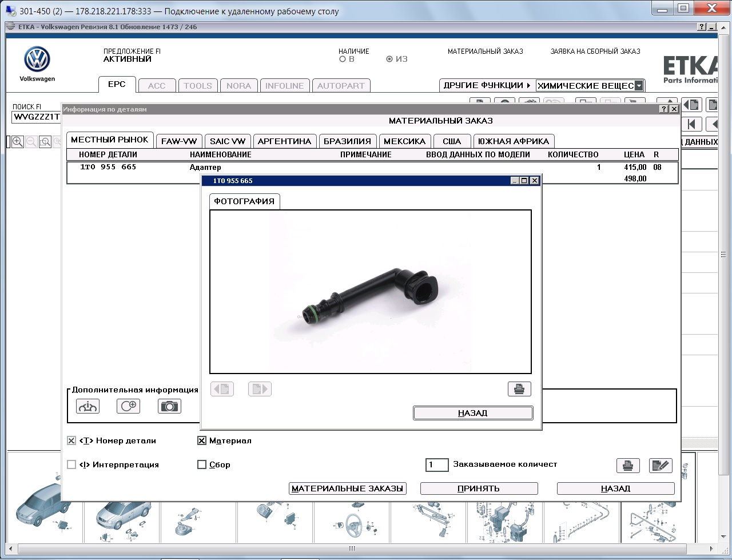Open the NORA tab
This screenshot has height=560, width=732.
tap(238, 86)
